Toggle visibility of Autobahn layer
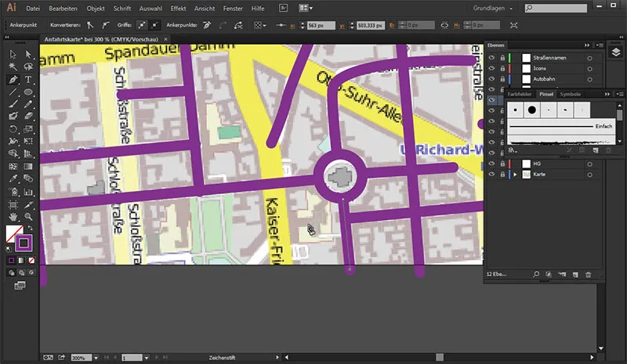The height and width of the screenshot is (364, 627). (491, 79)
